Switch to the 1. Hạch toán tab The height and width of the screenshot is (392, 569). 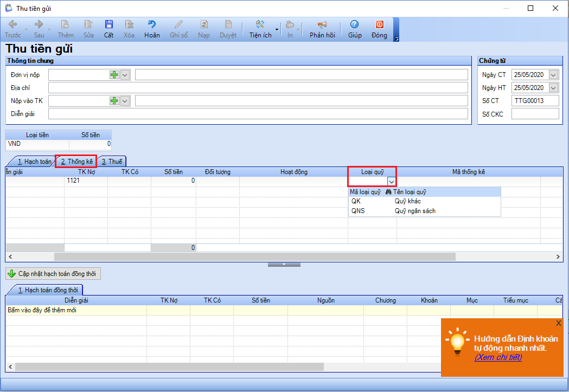pyautogui.click(x=34, y=162)
